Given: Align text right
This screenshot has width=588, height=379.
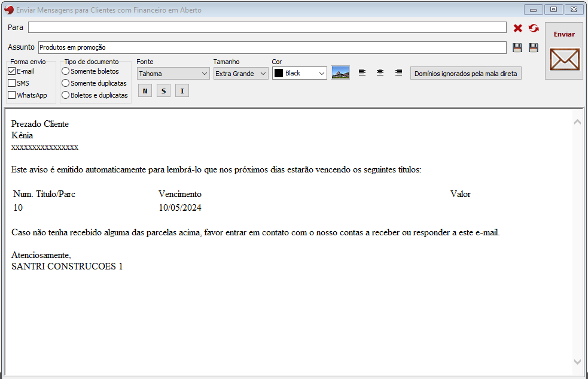Looking at the screenshot, I should [398, 72].
